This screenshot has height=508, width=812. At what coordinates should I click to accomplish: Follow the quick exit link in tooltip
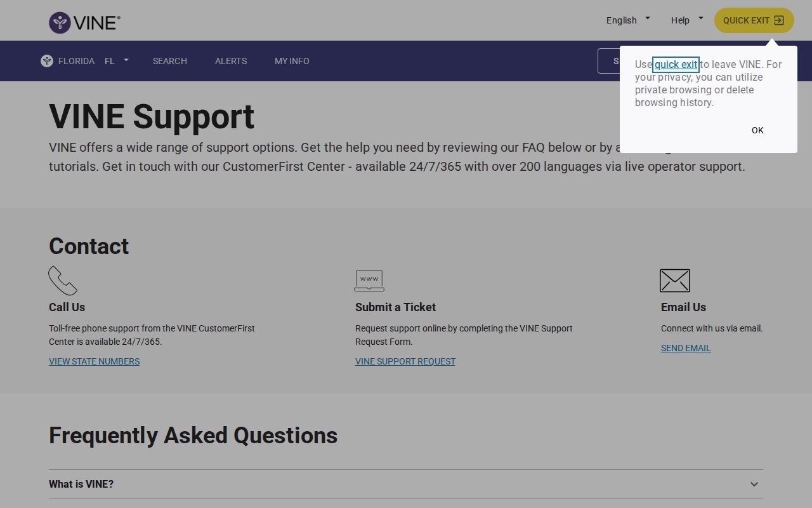coord(676,64)
